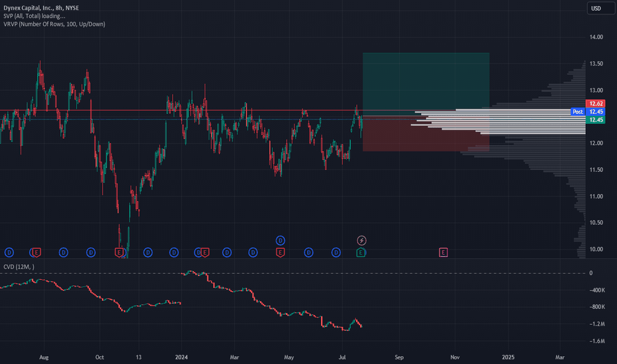Select the SVP (All, Total) indicator legend
617x364 pixels.
coord(34,16)
